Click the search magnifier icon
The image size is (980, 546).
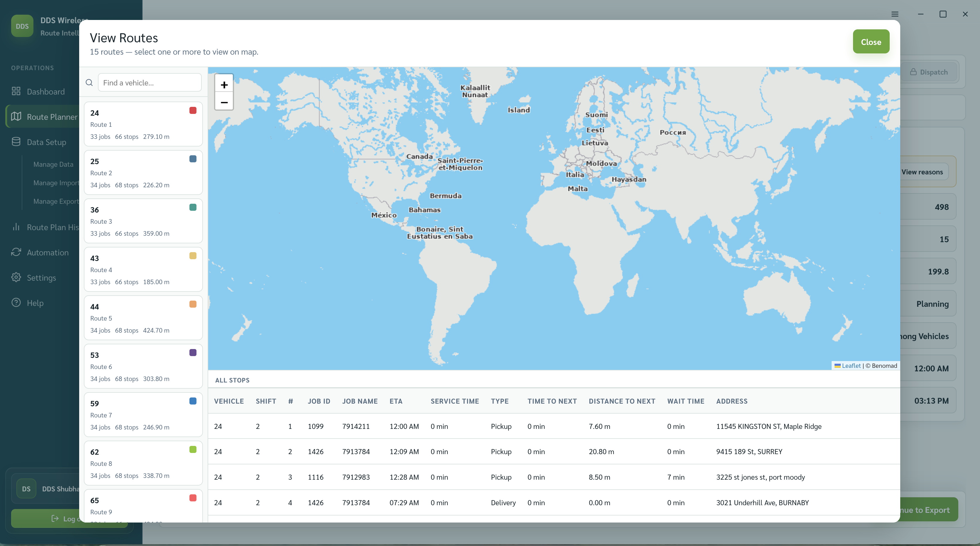coord(89,82)
